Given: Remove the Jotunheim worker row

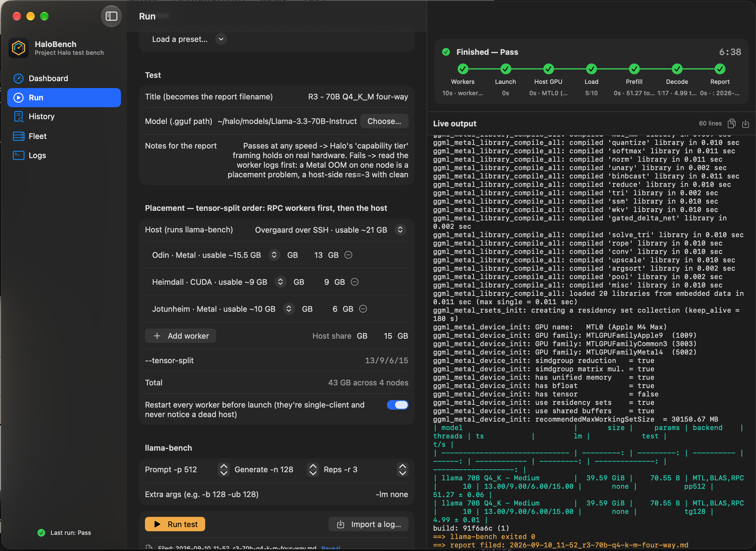Looking at the screenshot, I should 363,309.
